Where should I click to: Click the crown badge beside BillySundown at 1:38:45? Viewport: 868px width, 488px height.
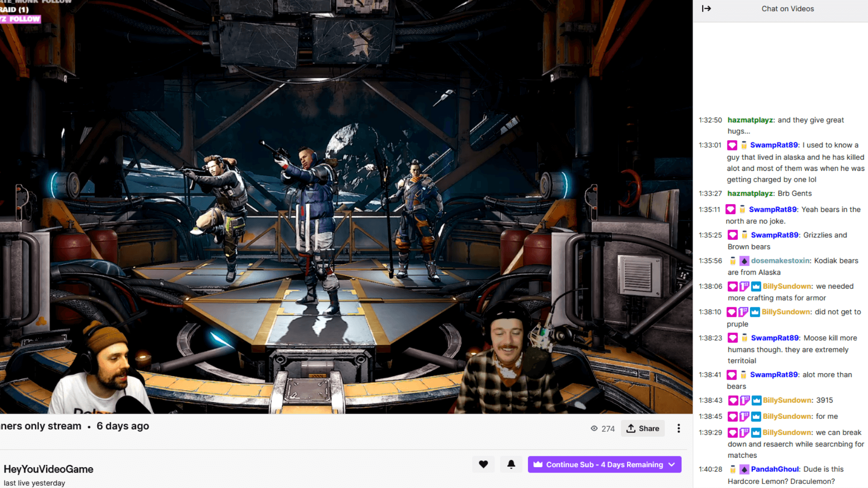756,417
